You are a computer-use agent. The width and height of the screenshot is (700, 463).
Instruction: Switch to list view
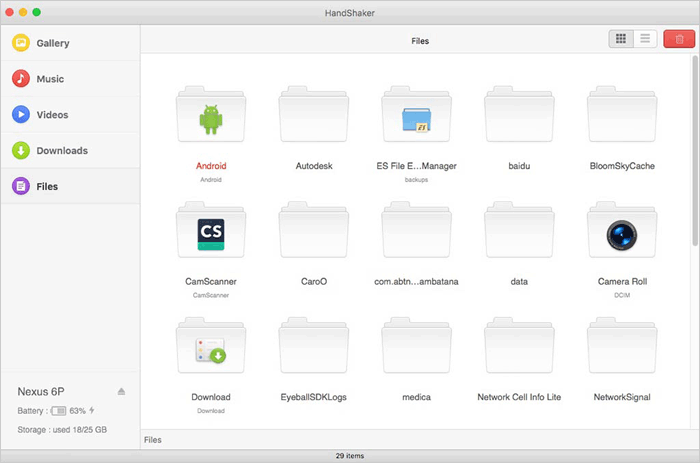click(x=646, y=39)
